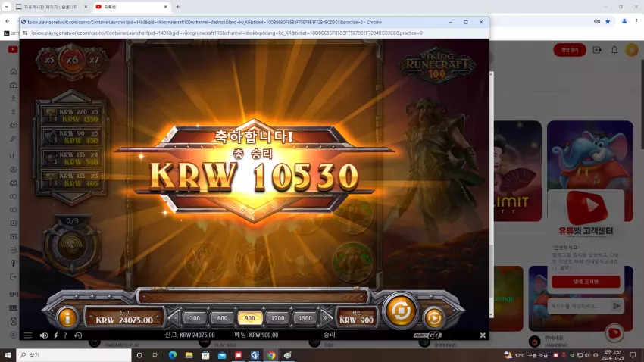The height and width of the screenshot is (362, 644).
Task: Switch to the first browser tab
Action: (x=52, y=7)
